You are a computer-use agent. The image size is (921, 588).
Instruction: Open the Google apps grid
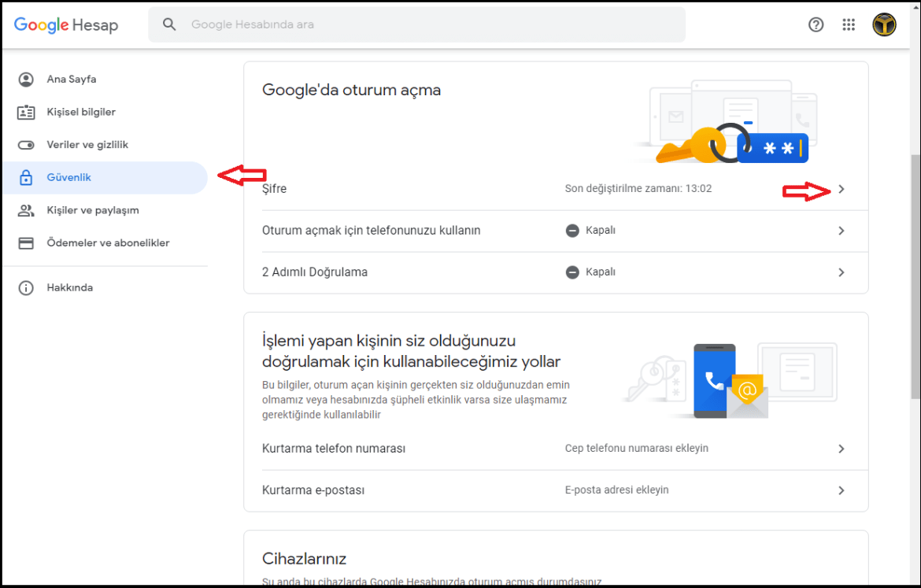click(x=849, y=24)
